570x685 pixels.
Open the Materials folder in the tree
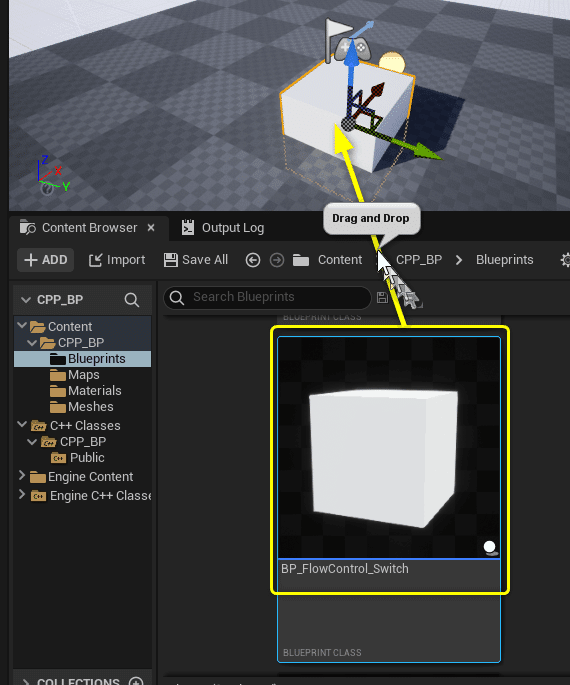94,391
